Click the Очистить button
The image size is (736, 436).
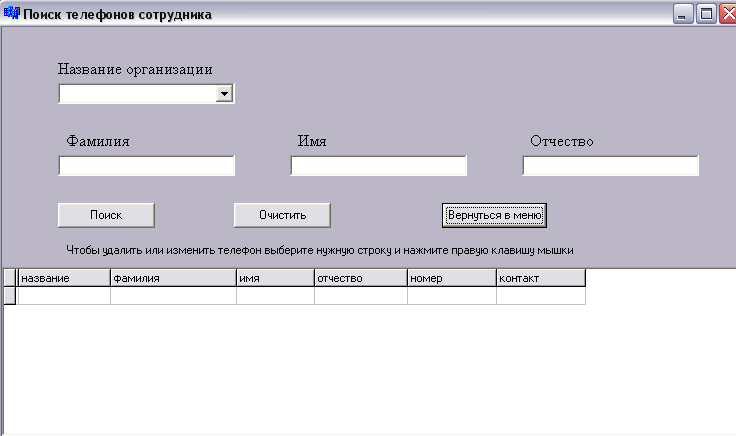(283, 215)
